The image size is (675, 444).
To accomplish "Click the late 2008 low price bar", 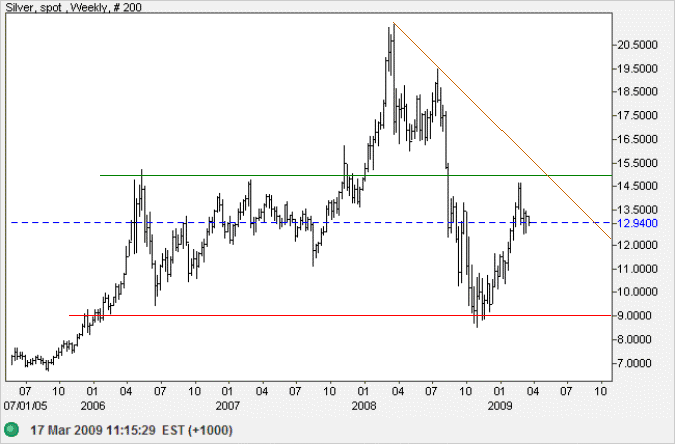I will pyautogui.click(x=477, y=301).
